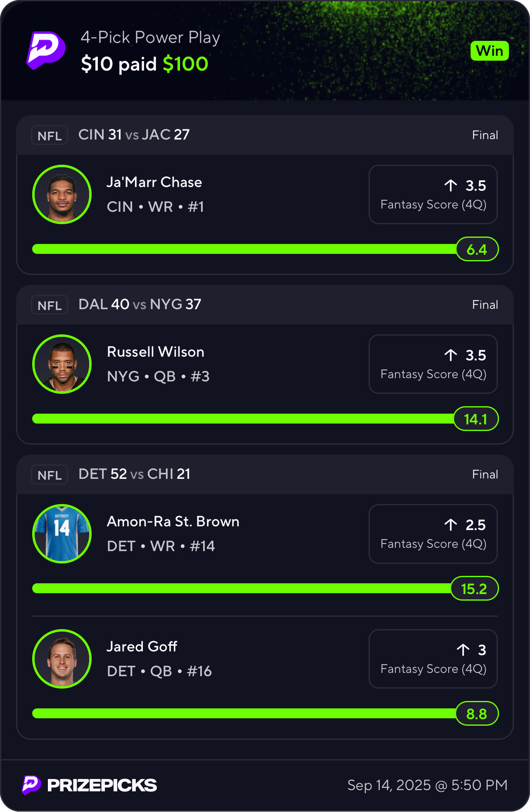Tap Russell Wilson's player headshot
530x812 pixels.
[x=62, y=364]
